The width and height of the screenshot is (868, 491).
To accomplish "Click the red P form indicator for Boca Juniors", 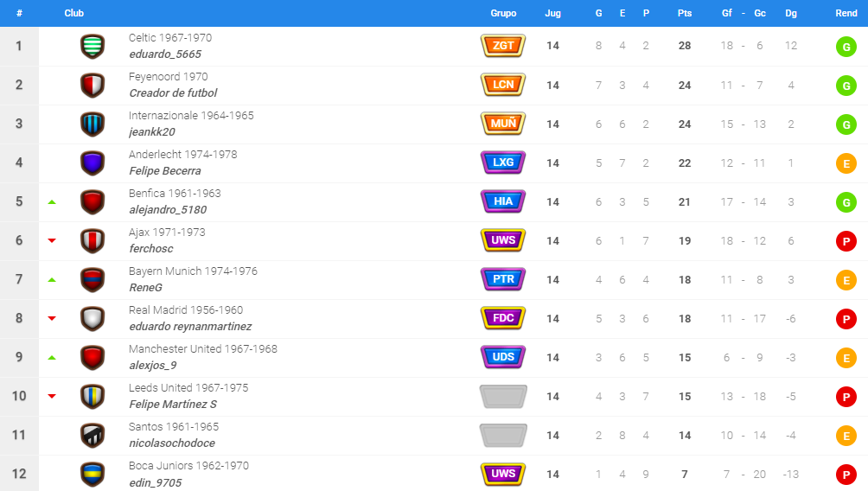I will coord(846,475).
